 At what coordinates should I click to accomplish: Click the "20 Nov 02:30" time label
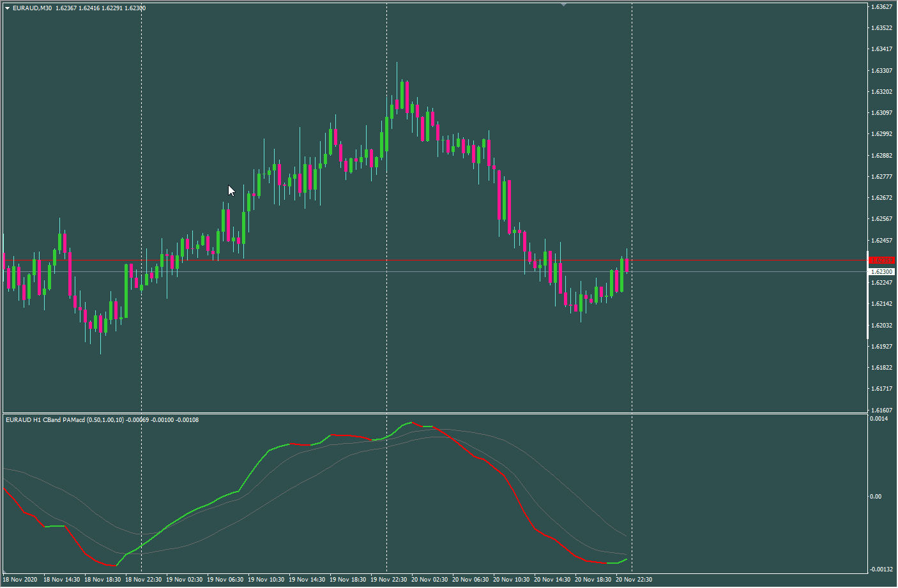tap(430, 580)
